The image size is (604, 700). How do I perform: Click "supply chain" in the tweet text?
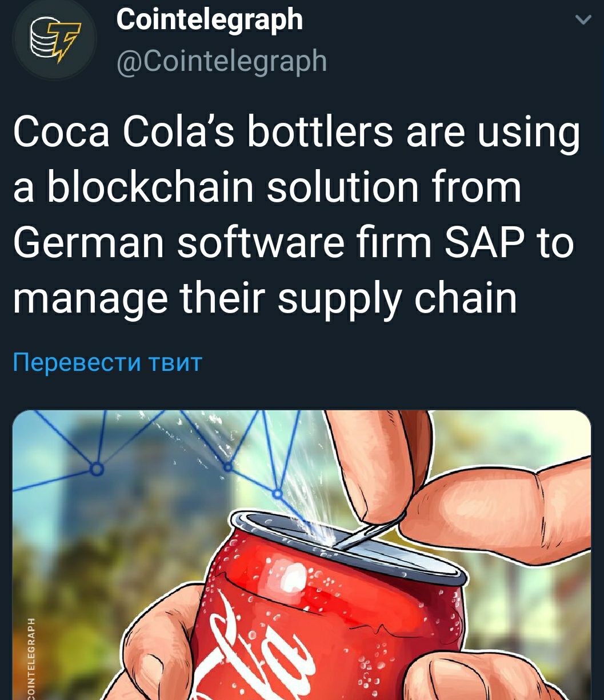pyautogui.click(x=397, y=299)
